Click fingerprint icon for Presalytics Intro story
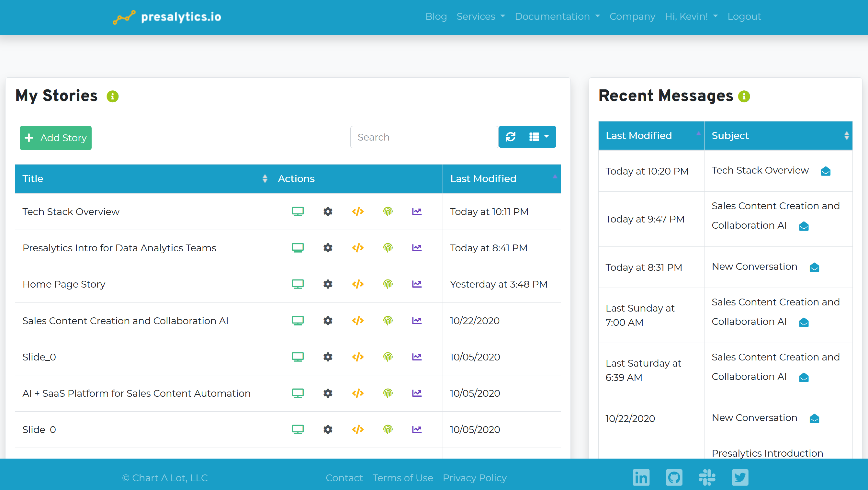The height and width of the screenshot is (490, 868). tap(388, 248)
